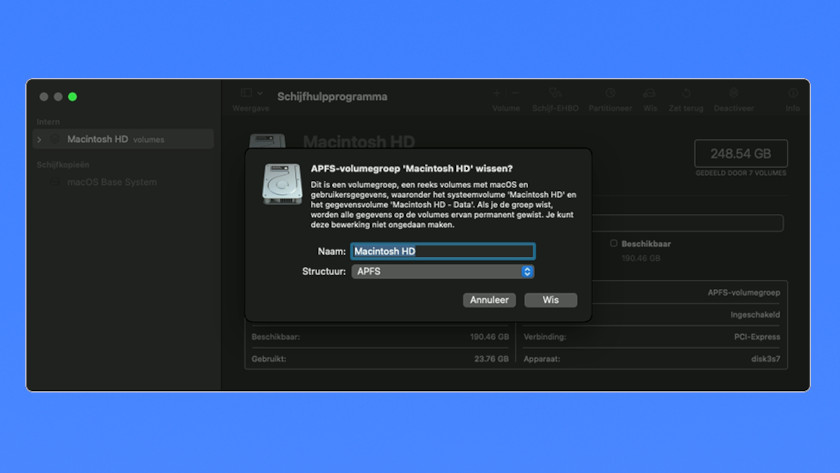Click the PCI-Express connection value
Viewport: 840px width, 473px height.
pos(757,337)
